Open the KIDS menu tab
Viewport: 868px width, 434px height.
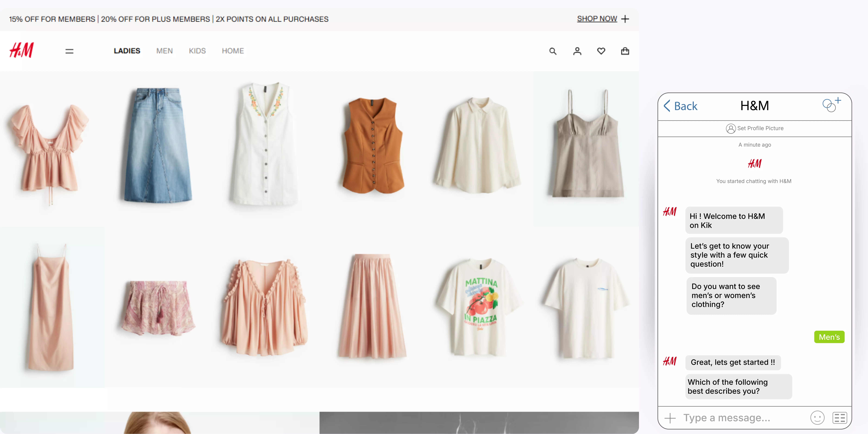coord(197,51)
